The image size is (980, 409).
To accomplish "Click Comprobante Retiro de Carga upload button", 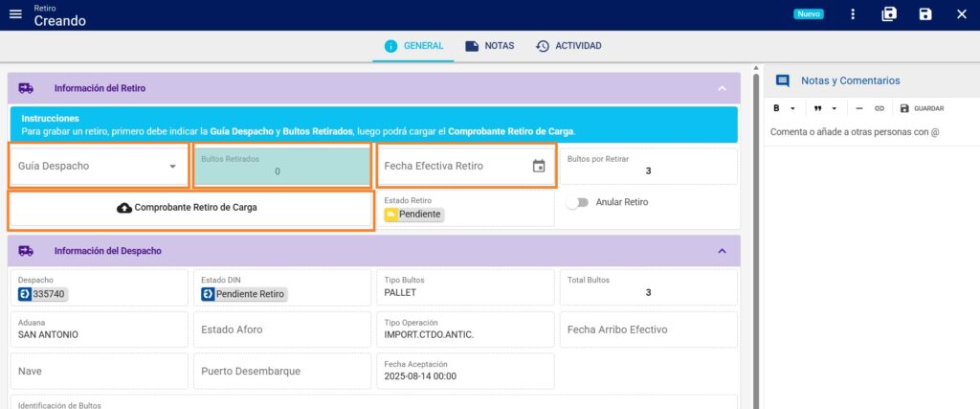I will tap(188, 207).
